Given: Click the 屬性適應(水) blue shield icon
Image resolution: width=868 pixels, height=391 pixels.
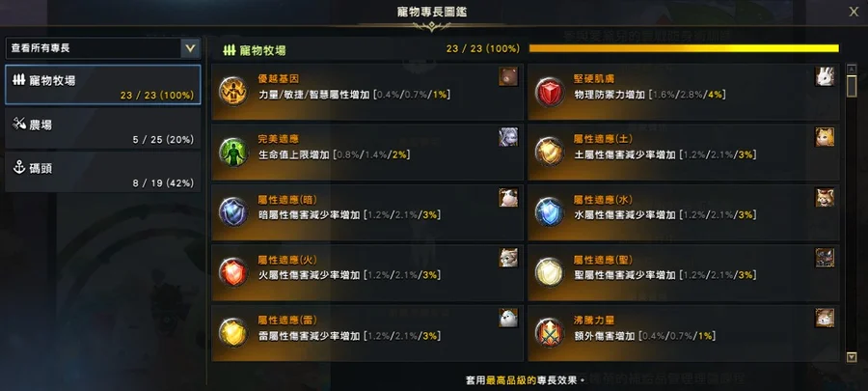Looking at the screenshot, I should click(549, 212).
